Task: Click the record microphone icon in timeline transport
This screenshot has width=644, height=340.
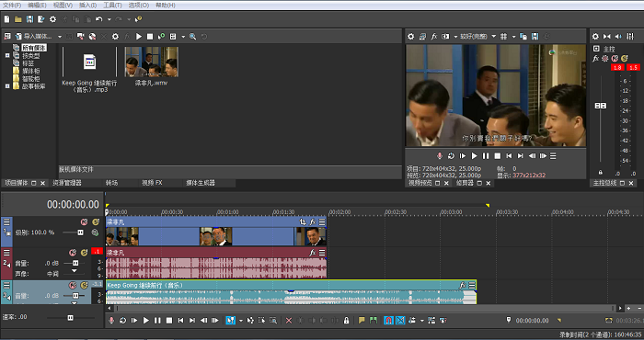Action: click(x=111, y=321)
